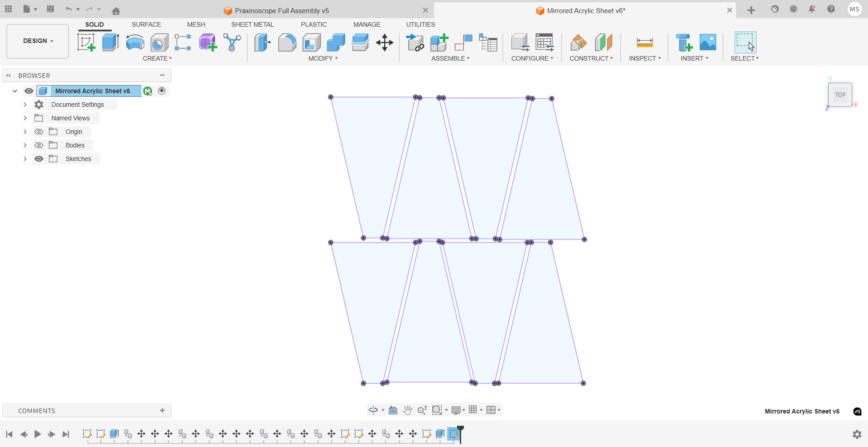Hide the Sketches folder
This screenshot has width=868, height=447.
tap(39, 159)
